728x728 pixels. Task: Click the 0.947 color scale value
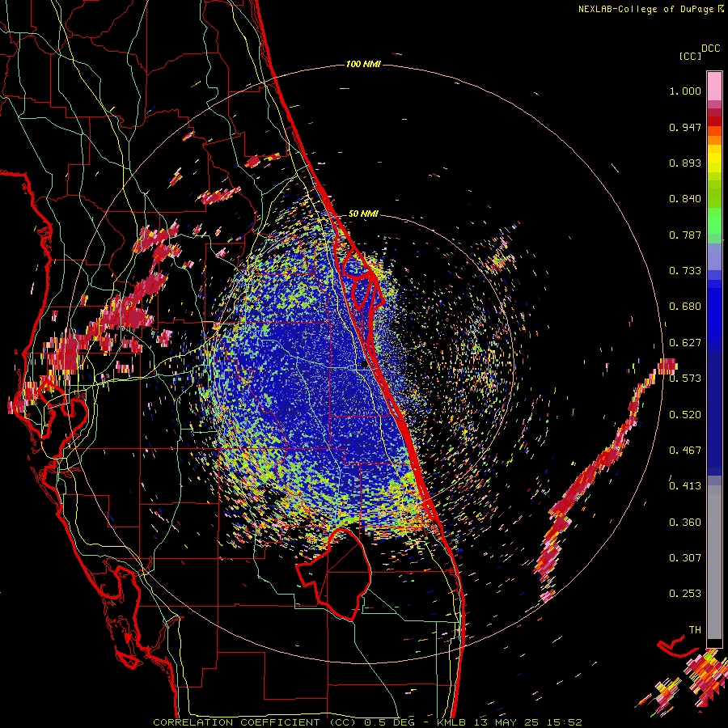pos(685,127)
